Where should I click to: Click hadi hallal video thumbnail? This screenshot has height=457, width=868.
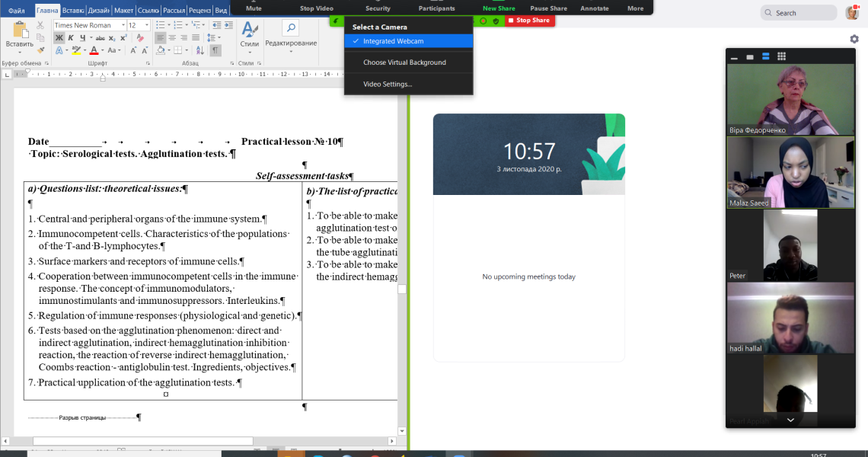(x=790, y=318)
